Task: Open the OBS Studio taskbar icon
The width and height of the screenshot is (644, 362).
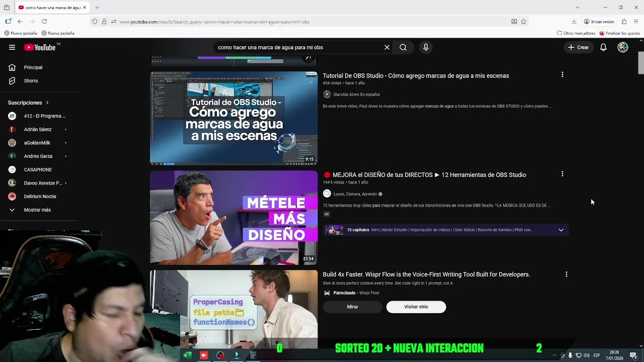Action: click(x=220, y=355)
